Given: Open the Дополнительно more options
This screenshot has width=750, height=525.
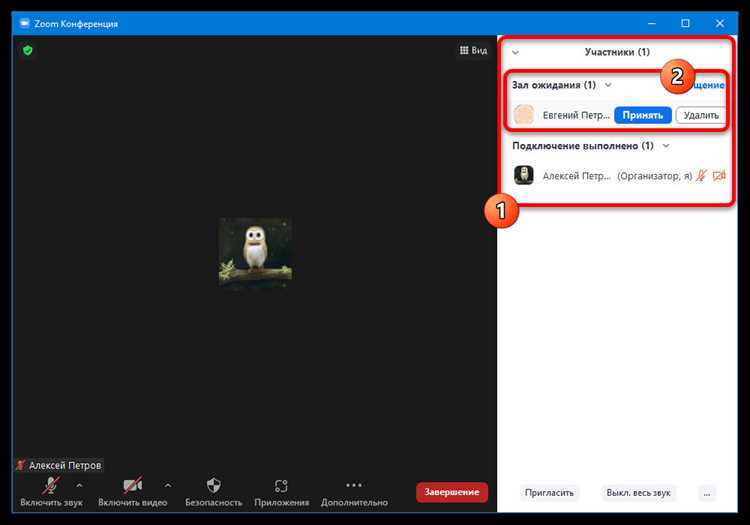Looking at the screenshot, I should click(354, 492).
